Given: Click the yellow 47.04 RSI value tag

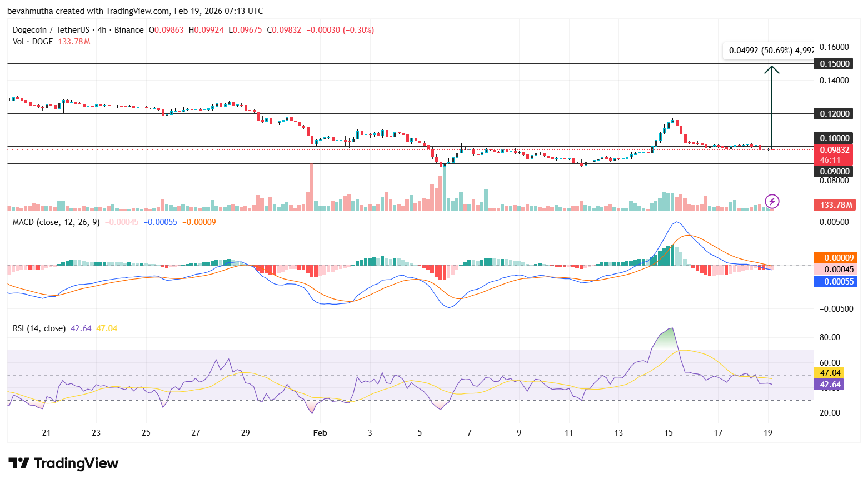Looking at the screenshot, I should 830,371.
